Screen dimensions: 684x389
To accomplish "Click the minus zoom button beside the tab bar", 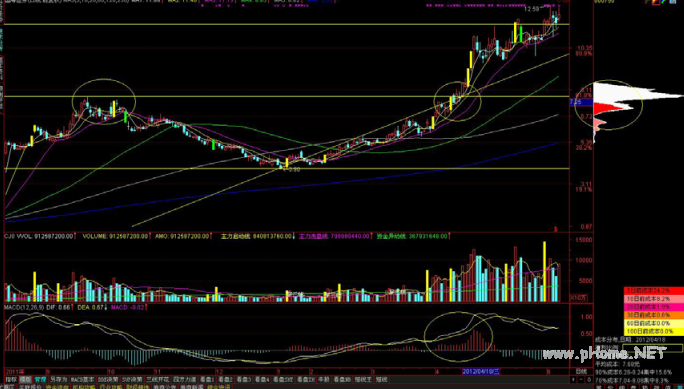I will [x=581, y=379].
